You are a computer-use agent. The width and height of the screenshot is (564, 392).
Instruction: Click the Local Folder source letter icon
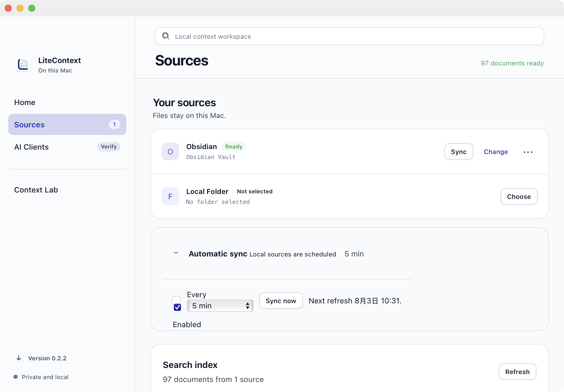[x=170, y=196]
